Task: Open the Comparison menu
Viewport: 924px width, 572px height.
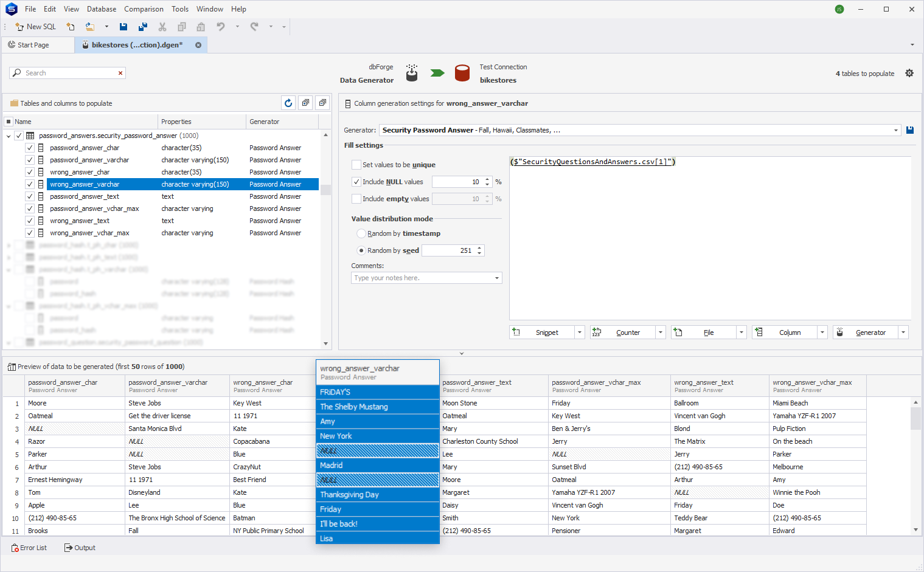Action: point(144,9)
